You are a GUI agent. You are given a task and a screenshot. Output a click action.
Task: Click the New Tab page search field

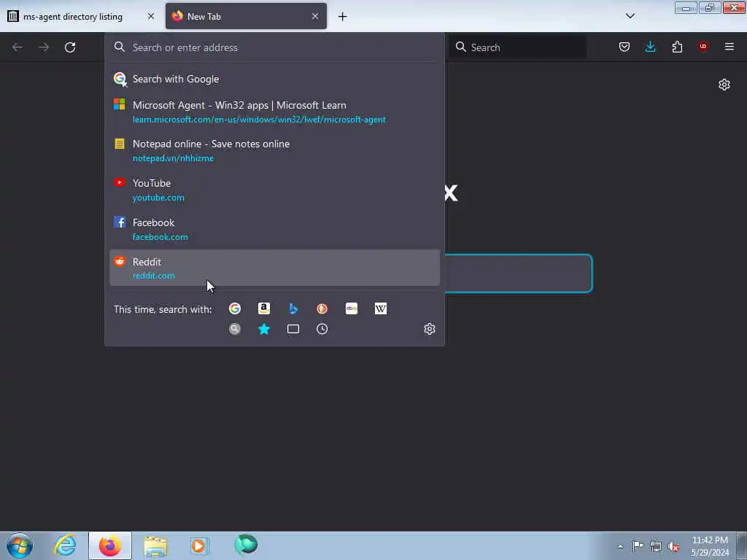(x=517, y=273)
